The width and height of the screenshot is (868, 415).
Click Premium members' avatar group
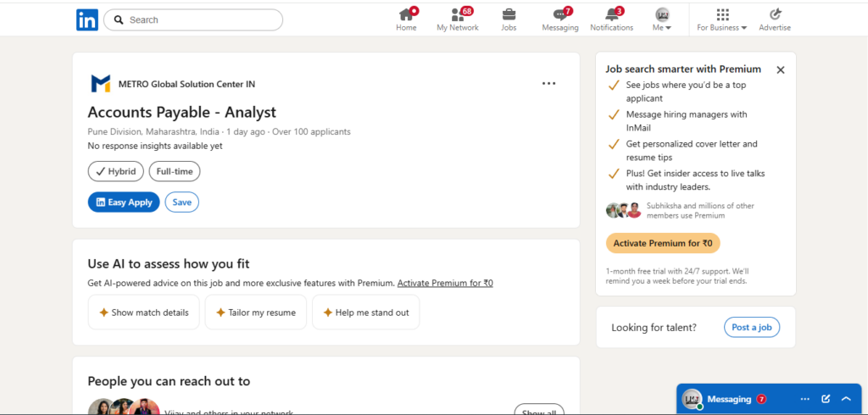[624, 210]
